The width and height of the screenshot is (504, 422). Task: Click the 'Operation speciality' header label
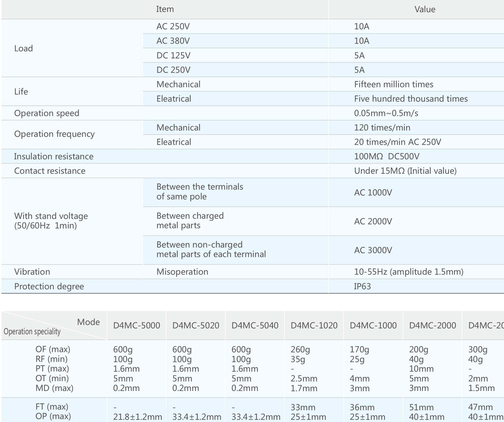32,332
